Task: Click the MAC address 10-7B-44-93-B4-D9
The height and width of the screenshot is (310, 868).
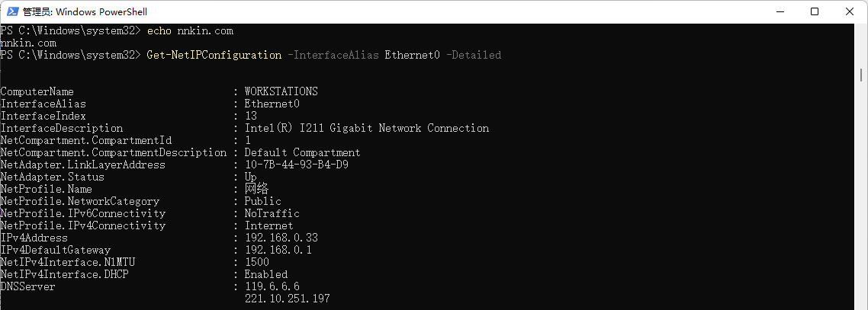Action: pos(296,165)
